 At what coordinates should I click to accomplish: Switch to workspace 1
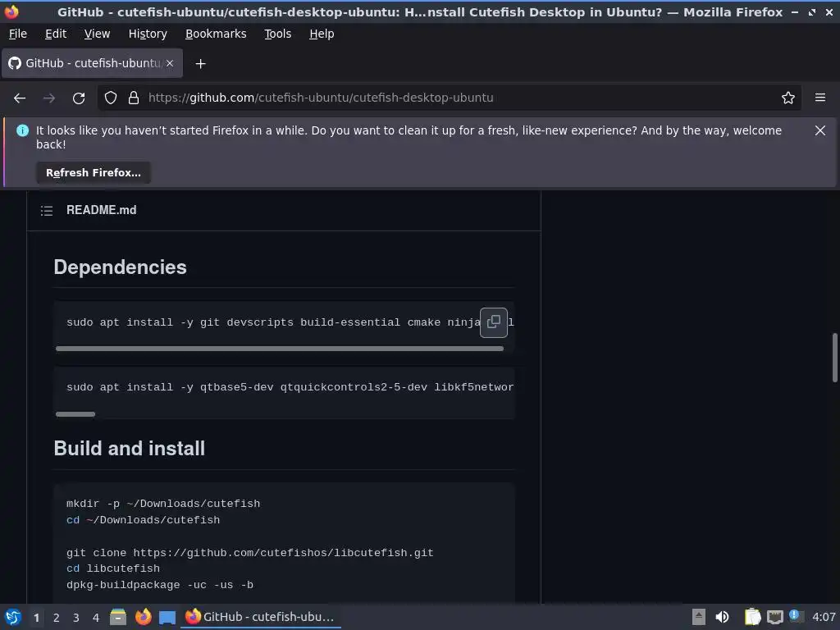click(x=36, y=618)
